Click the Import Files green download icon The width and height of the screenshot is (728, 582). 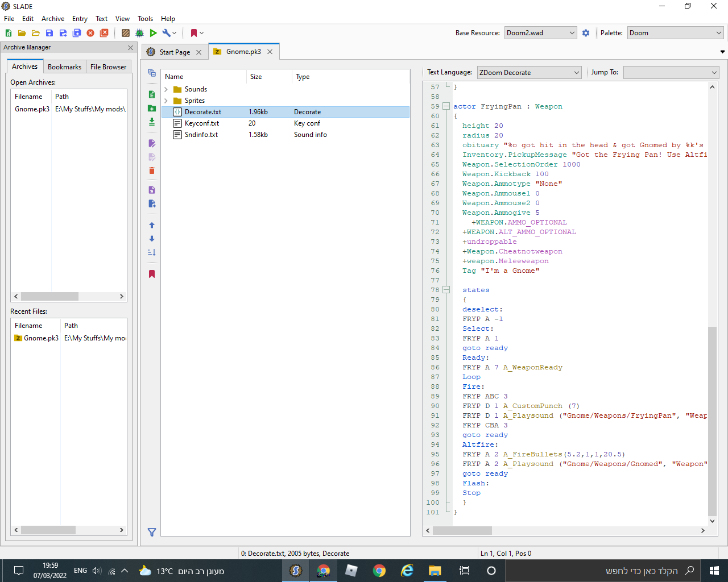pos(152,122)
